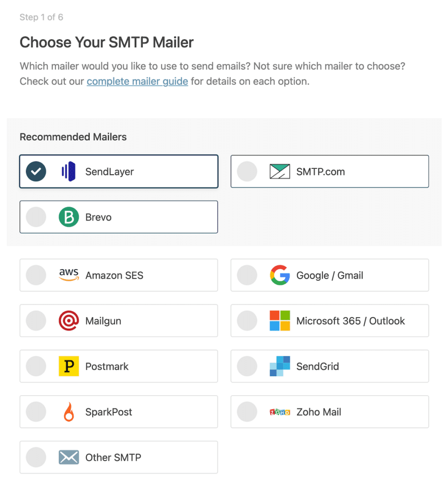Select the Zoho Mail radio button
448x480 pixels.
click(x=247, y=412)
